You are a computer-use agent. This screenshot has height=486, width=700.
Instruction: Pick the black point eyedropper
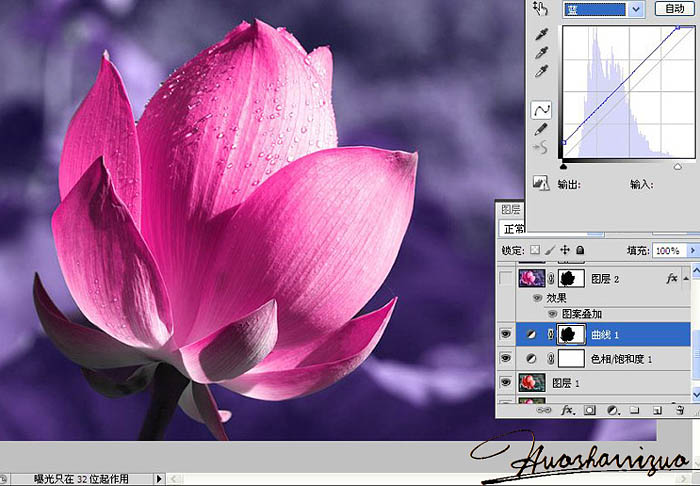pos(541,36)
